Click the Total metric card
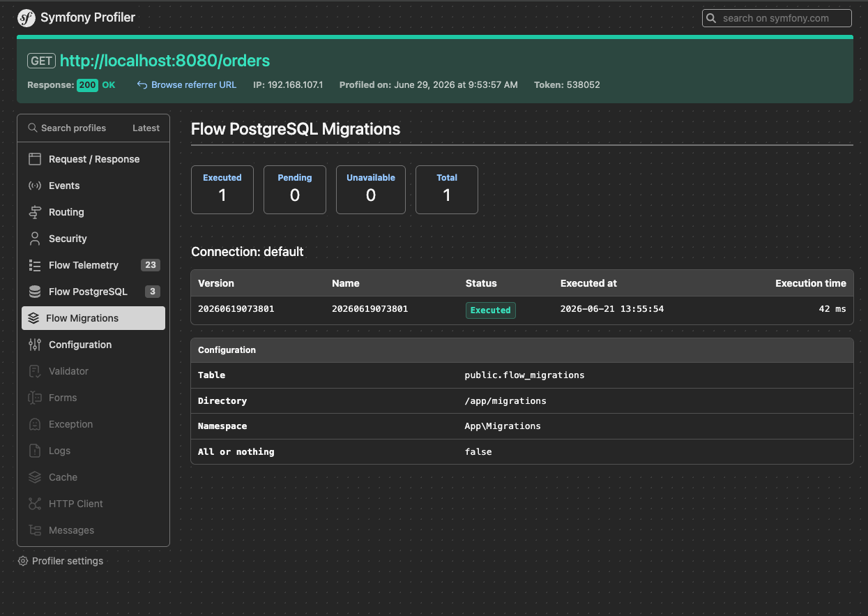The image size is (868, 616). (x=447, y=189)
